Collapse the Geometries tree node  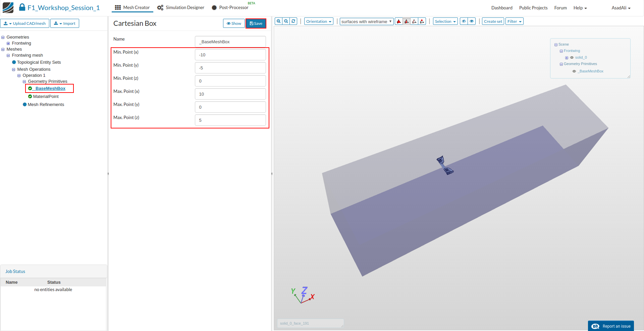point(3,38)
